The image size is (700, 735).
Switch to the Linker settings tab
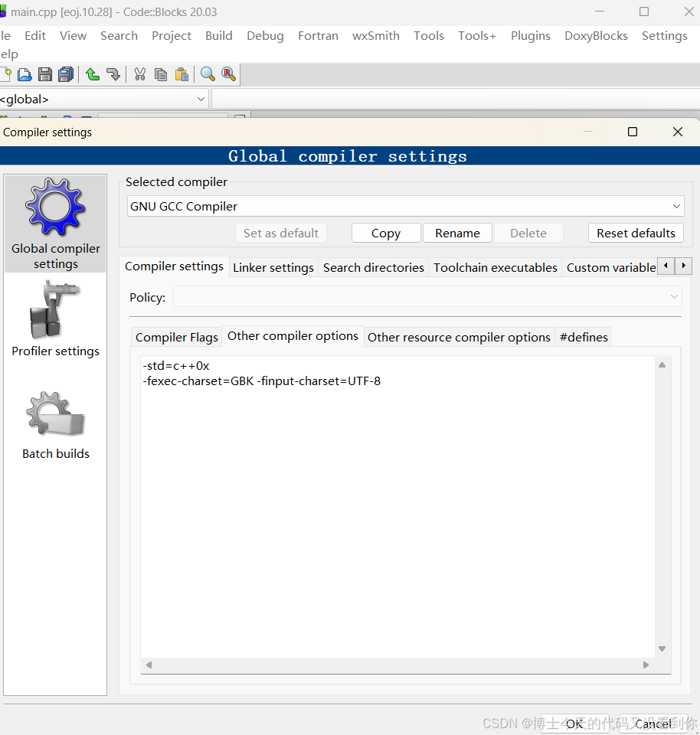point(273,268)
